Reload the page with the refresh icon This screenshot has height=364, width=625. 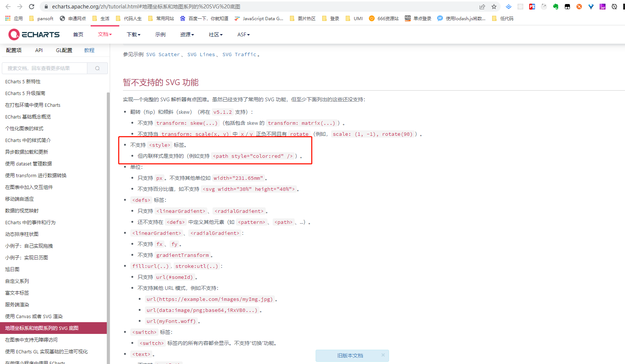click(31, 6)
